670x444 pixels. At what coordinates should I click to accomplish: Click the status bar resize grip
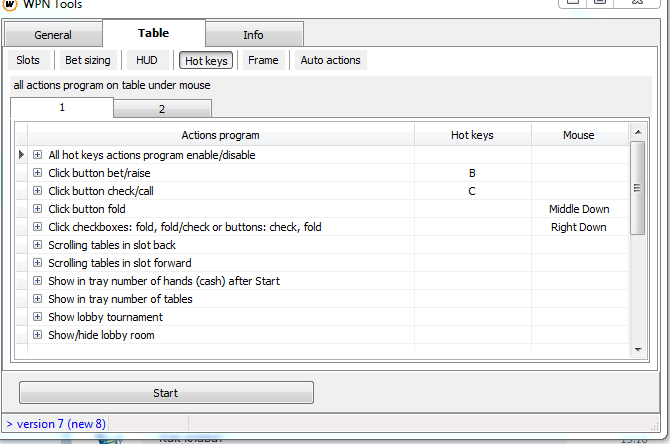click(654, 426)
